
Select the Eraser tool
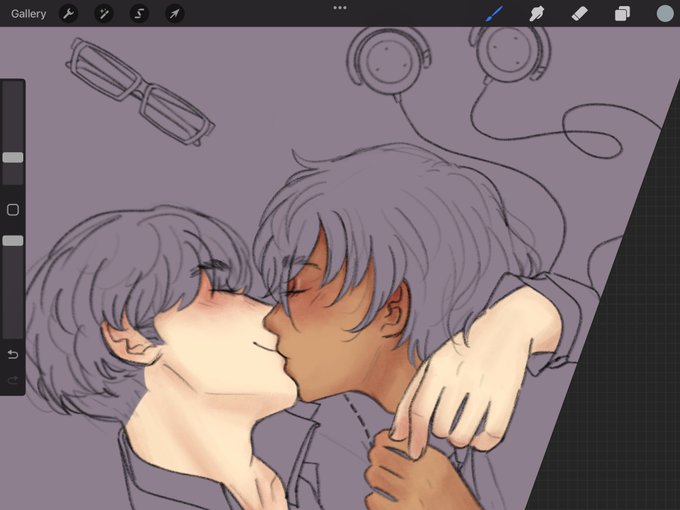(x=579, y=14)
